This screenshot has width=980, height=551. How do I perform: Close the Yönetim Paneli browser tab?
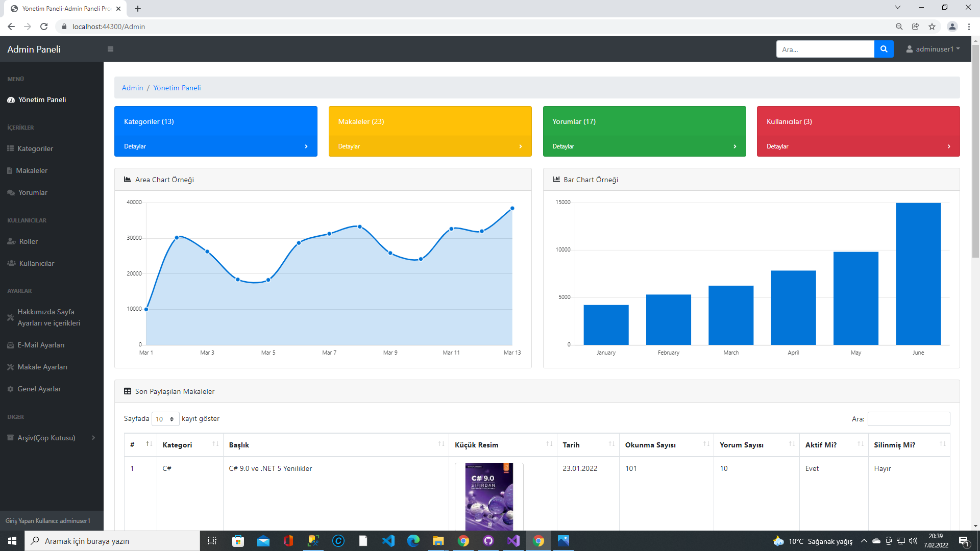click(x=118, y=9)
